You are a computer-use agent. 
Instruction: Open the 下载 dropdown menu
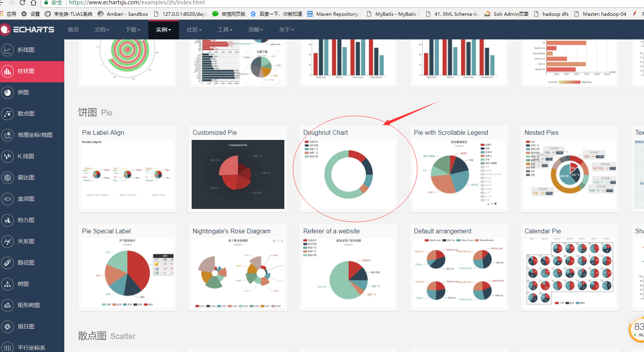(133, 30)
